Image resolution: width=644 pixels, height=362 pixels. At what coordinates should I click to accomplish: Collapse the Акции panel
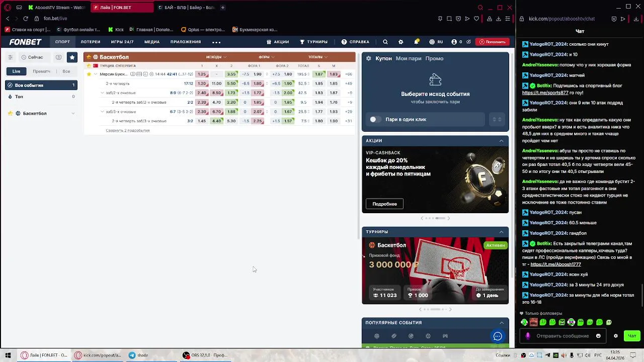click(x=501, y=141)
